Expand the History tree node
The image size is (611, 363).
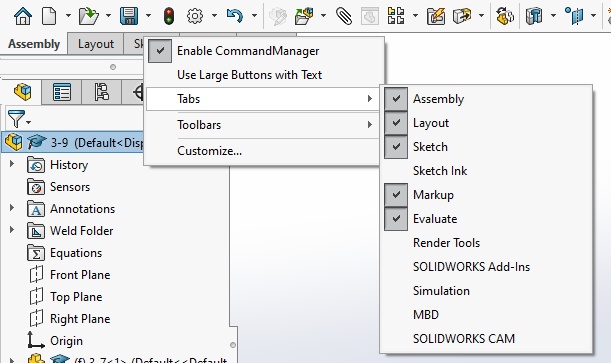click(12, 164)
